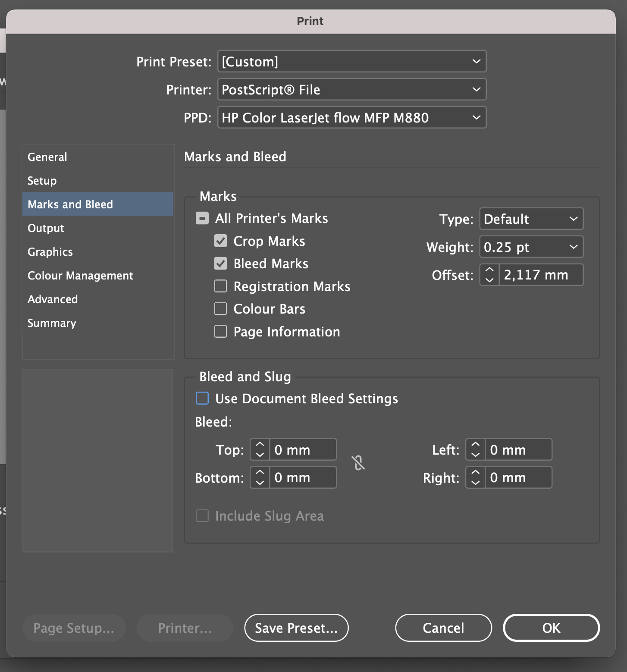Open the marks Type dropdown

click(531, 219)
